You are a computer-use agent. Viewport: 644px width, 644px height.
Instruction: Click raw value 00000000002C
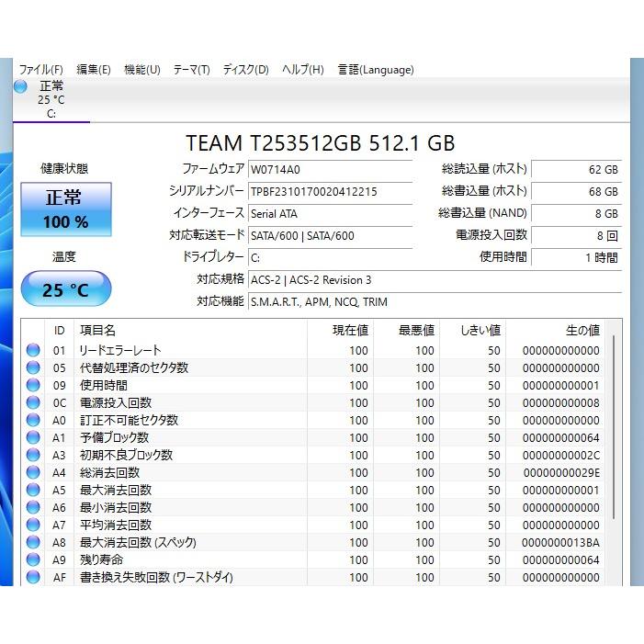pos(561,455)
